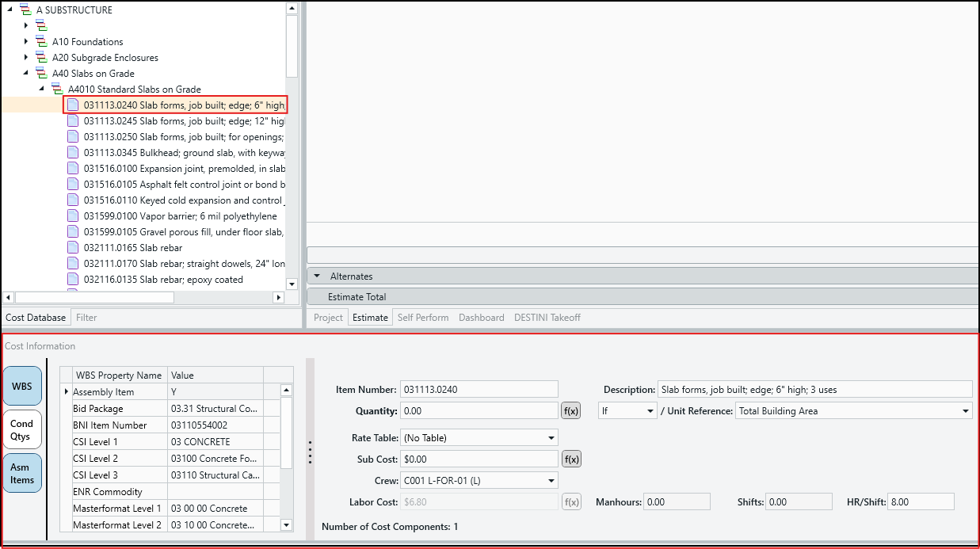Click the Description field
Screen dimensions: 980x549
tap(814, 389)
